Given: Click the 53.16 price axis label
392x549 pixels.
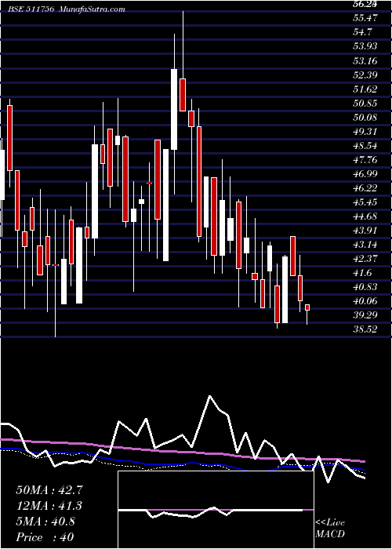Looking at the screenshot, I should point(365,60).
